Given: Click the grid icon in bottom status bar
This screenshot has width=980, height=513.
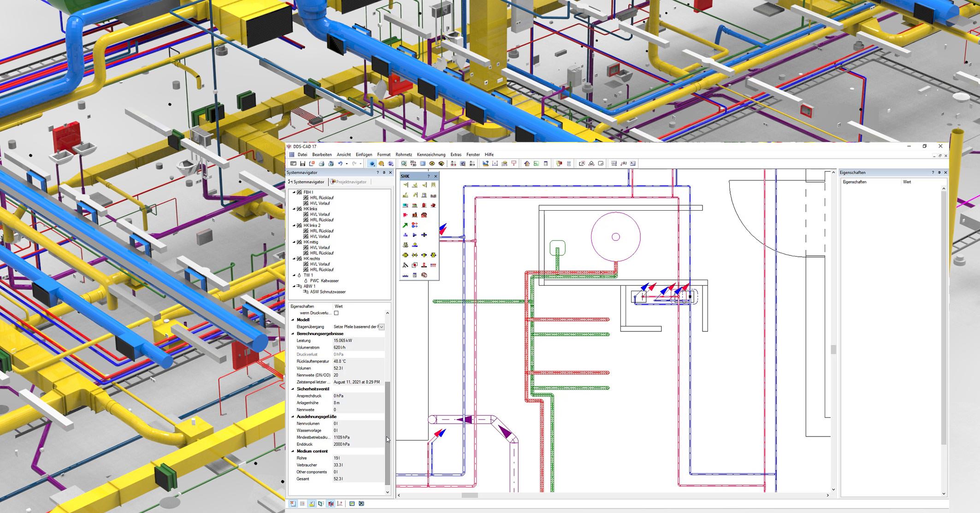Looking at the screenshot, I should click(x=302, y=504).
